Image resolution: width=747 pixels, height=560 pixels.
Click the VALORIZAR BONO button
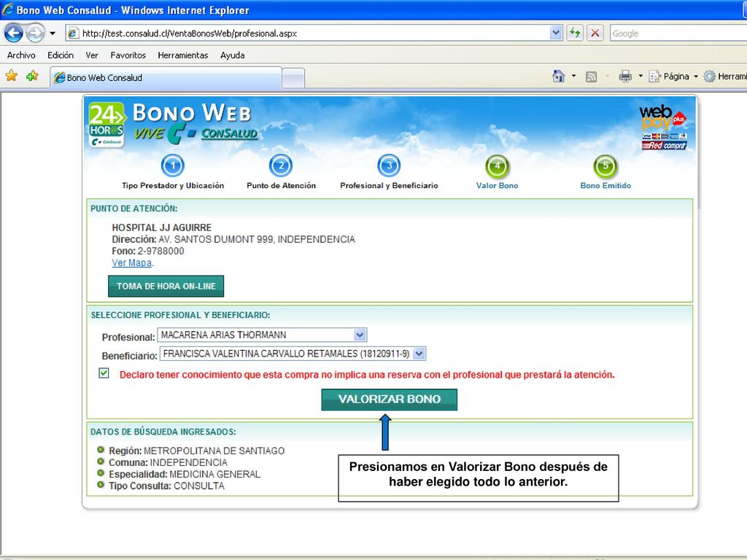[390, 400]
